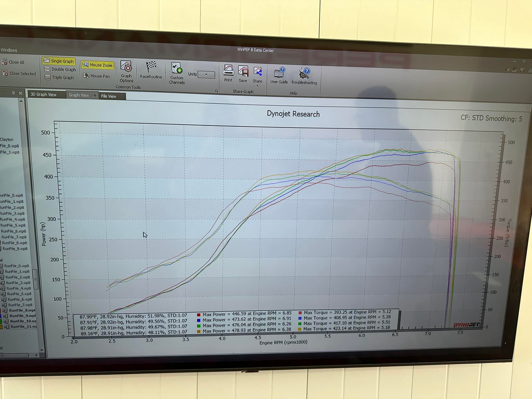This screenshot has width=532, height=399.
Task: Open the Units dropdown
Action: point(206,75)
